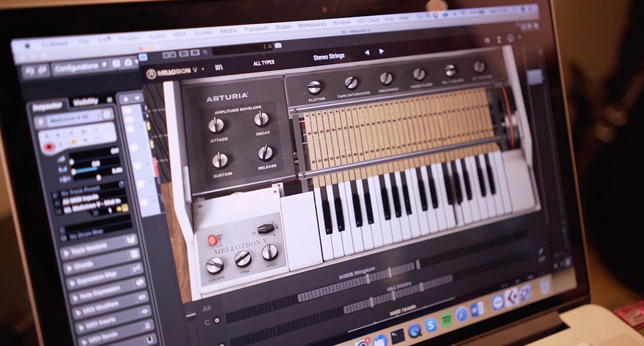
Task: Flip the A/B/C track selector switch
Action: click(265, 228)
